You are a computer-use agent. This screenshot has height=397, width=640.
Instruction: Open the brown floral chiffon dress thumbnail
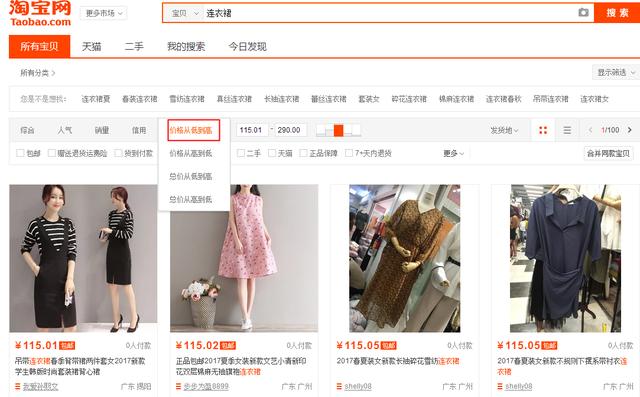click(x=404, y=258)
